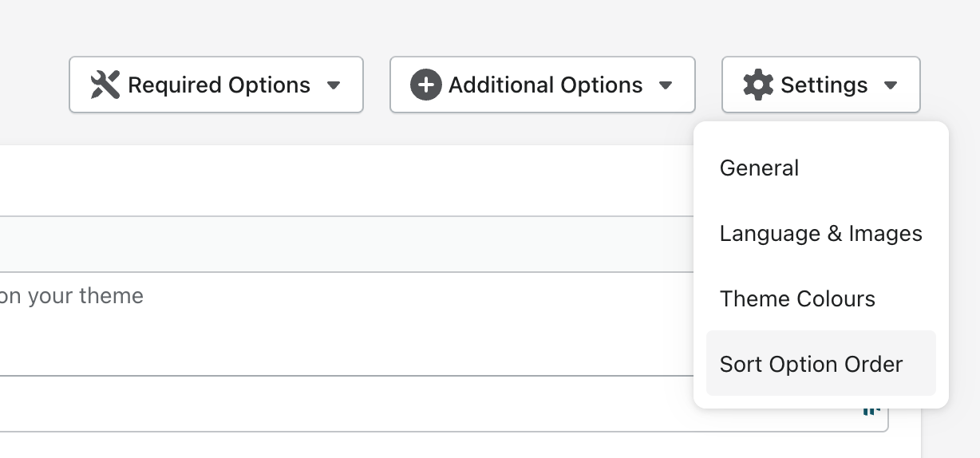
Task: Expand the Additional Options dropdown arrow
Action: [666, 85]
